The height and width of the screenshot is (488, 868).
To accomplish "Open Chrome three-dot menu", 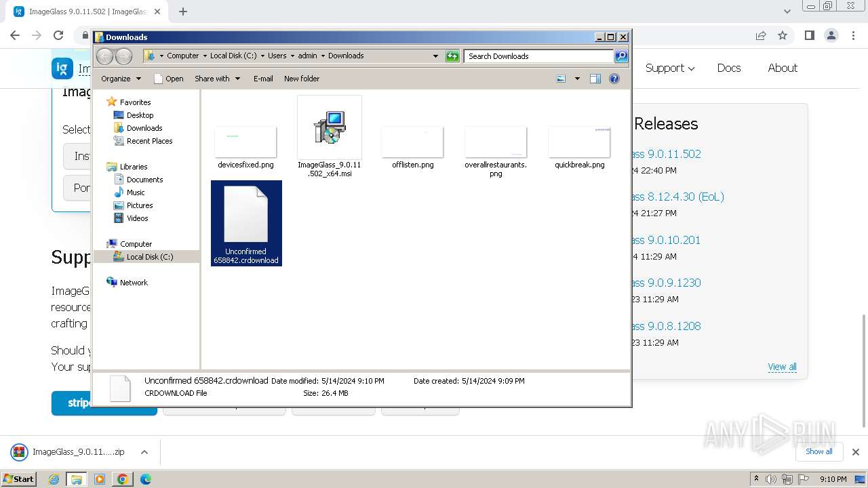I will point(852,35).
